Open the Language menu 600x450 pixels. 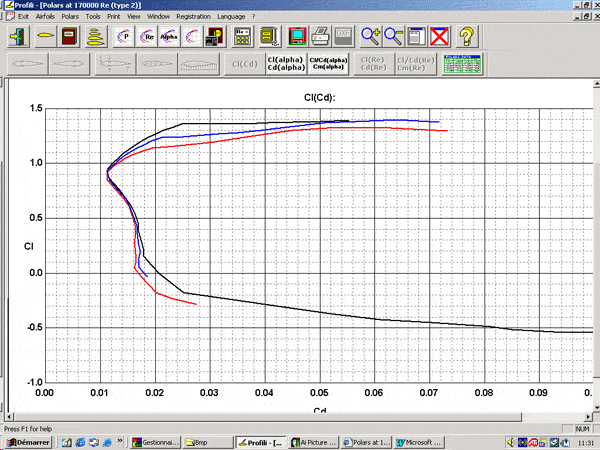click(230, 17)
